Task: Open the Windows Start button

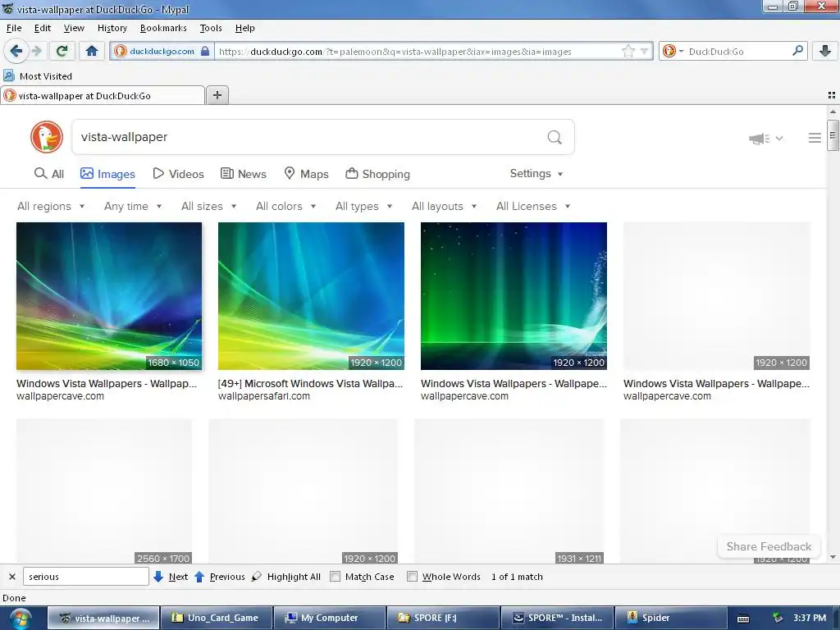Action: (21, 619)
